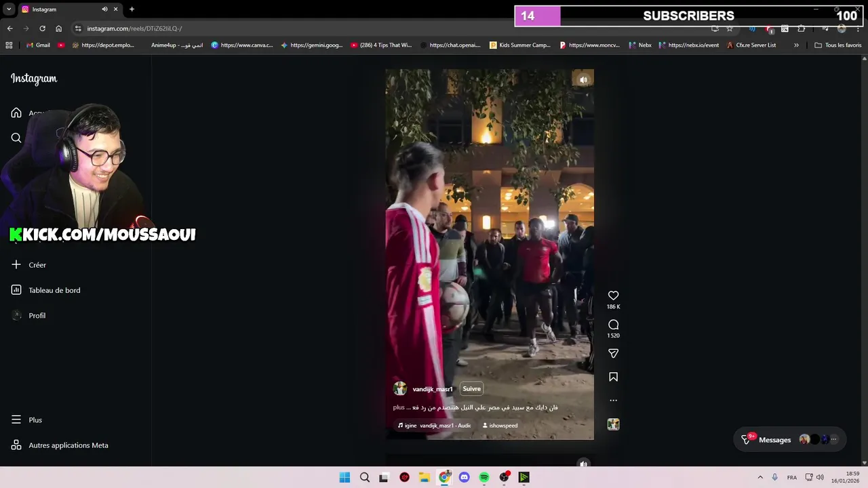The image size is (868, 488).
Task: Go back in browser history
Action: point(9,28)
